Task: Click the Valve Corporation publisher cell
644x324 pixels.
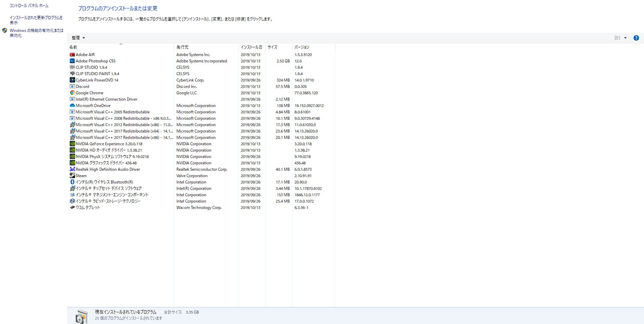Action: coord(192,176)
